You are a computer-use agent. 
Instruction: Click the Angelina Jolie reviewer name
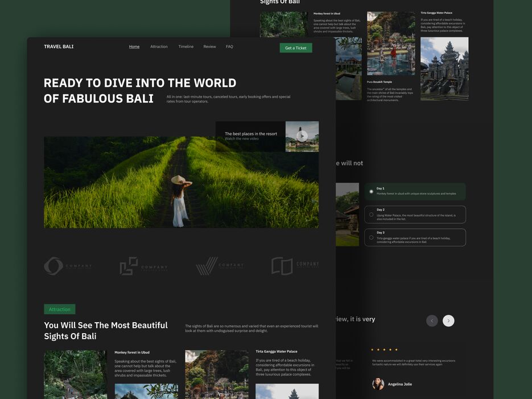pyautogui.click(x=399, y=384)
